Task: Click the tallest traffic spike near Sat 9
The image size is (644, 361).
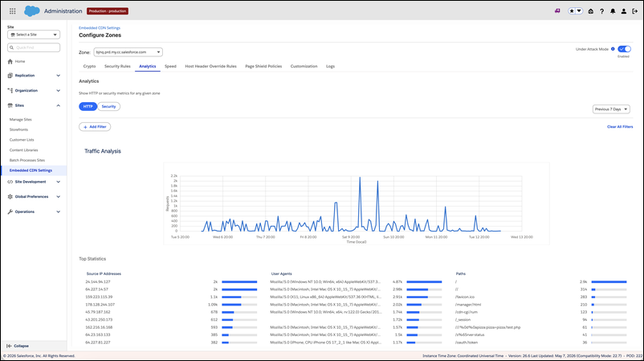Action: (360, 178)
